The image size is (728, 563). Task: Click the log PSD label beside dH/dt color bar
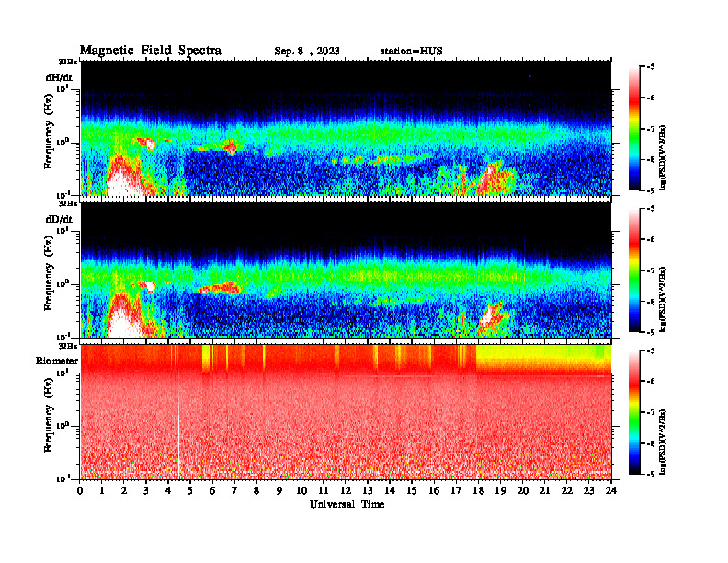[x=663, y=157]
